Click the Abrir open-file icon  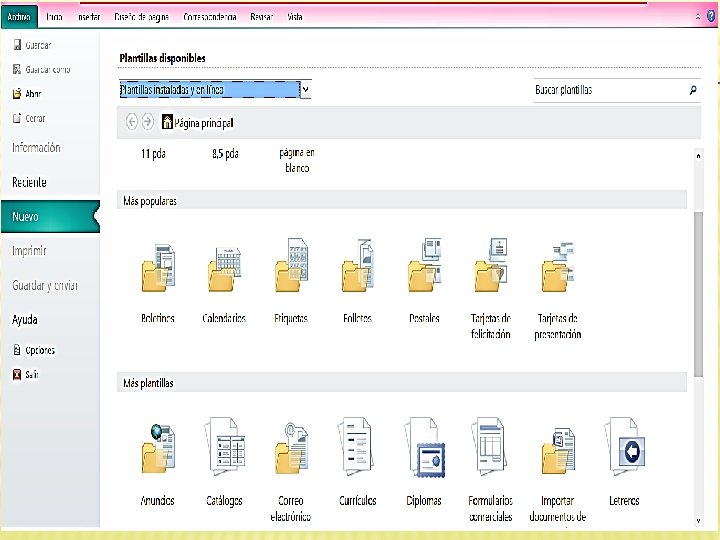click(17, 94)
